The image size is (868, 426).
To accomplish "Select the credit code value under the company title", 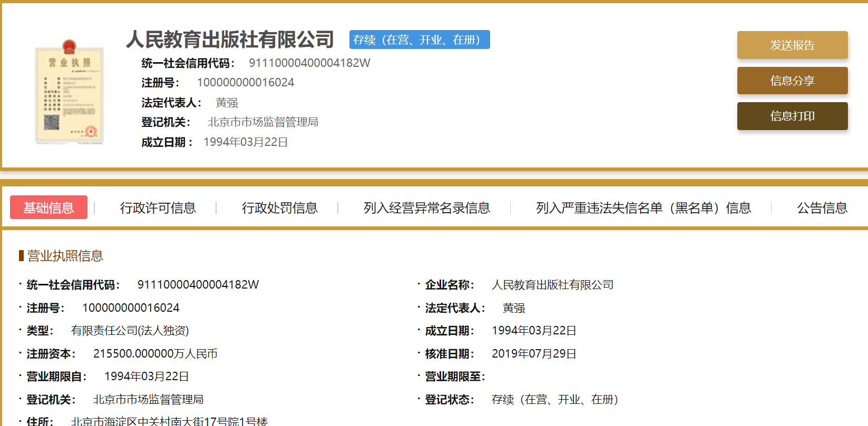I will 309,63.
